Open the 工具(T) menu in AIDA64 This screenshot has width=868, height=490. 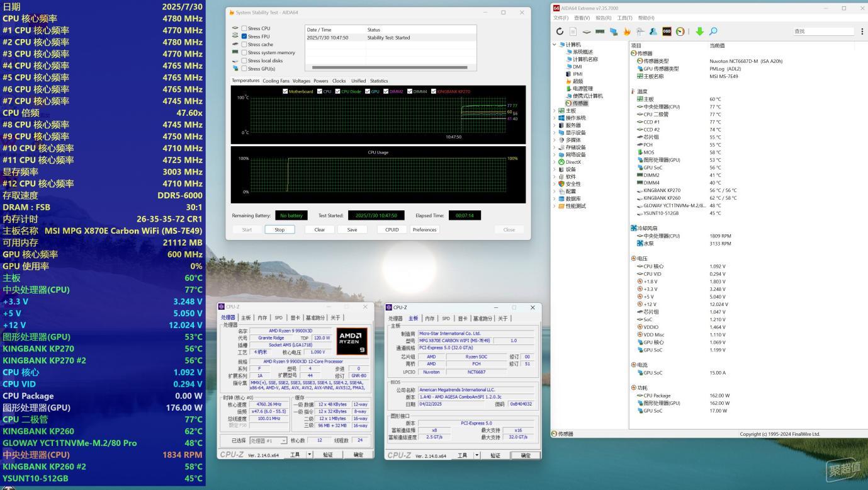click(x=624, y=18)
